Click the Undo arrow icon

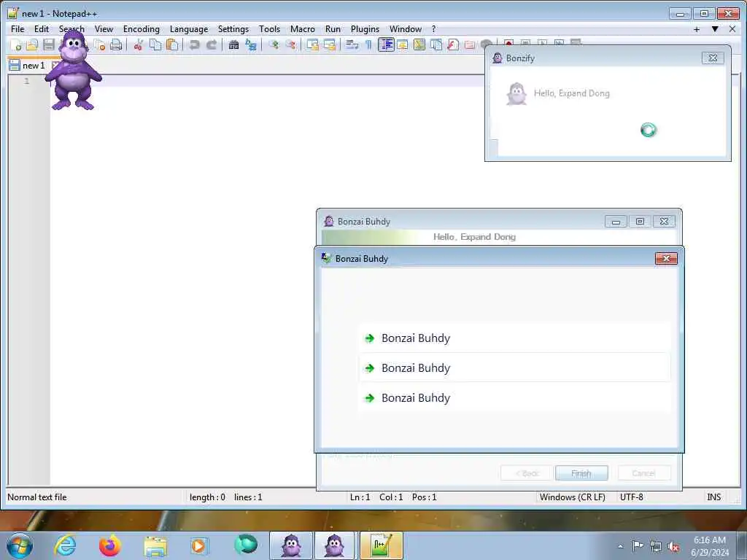pos(194,44)
